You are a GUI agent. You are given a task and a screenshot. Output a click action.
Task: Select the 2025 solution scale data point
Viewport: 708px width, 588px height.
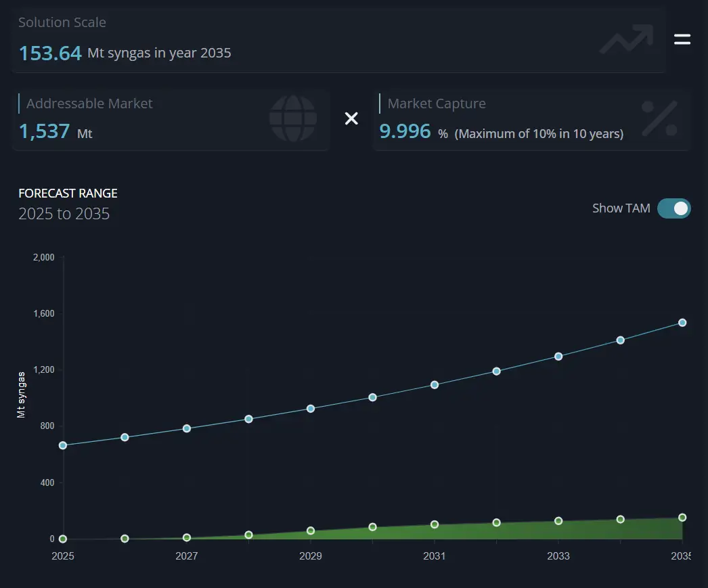tap(62, 539)
